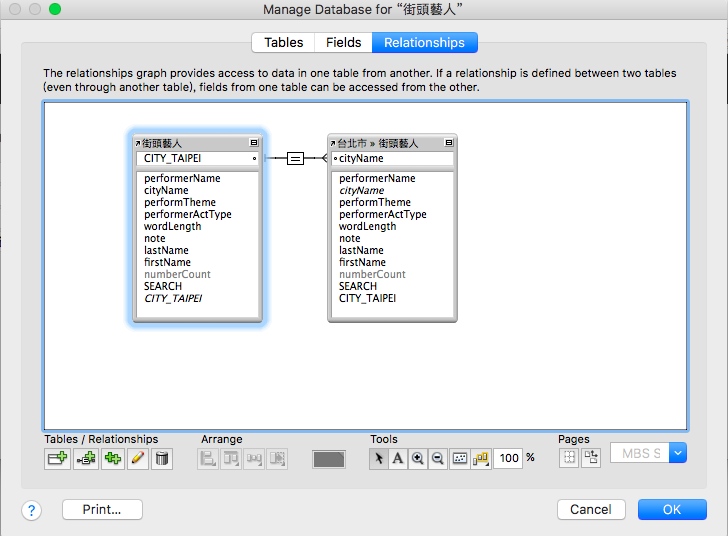Click performTheme in the 街頭藝人 table
728x536 pixels.
pos(180,203)
